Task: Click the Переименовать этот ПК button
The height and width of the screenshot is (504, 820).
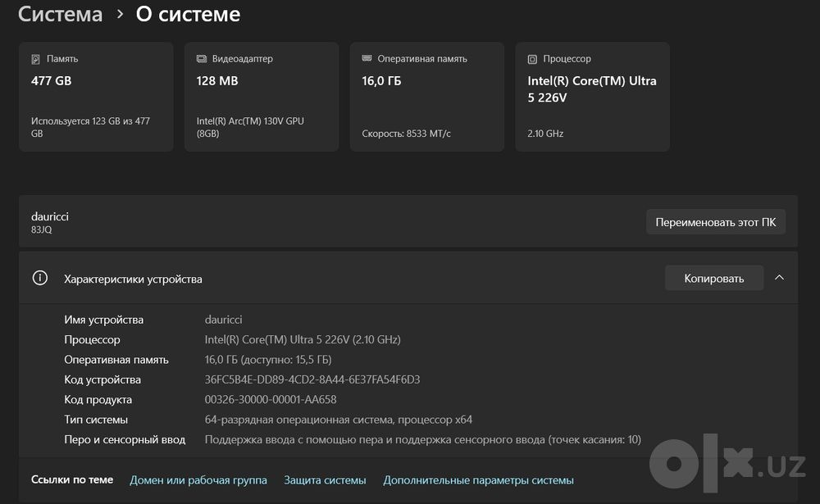Action: [715, 222]
